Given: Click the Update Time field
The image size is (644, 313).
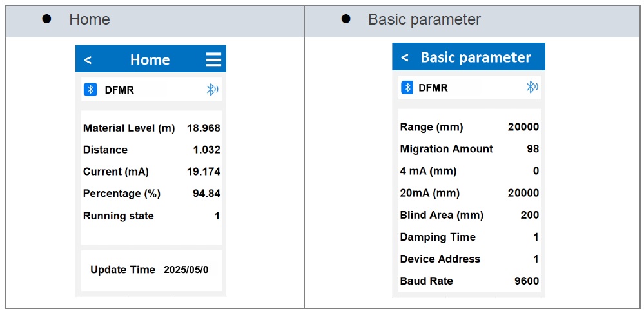Looking at the screenshot, I should tap(150, 270).
